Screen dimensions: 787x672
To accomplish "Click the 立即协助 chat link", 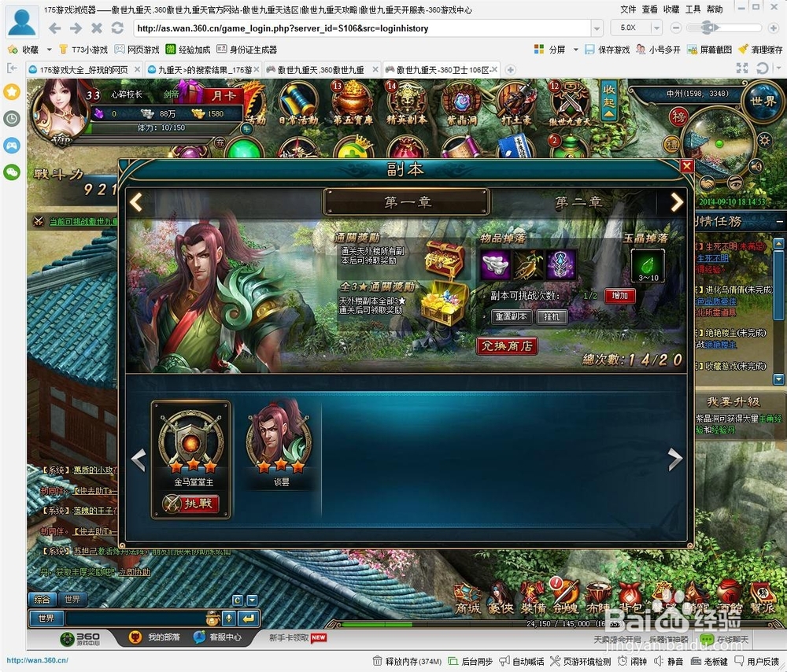I will tap(134, 571).
